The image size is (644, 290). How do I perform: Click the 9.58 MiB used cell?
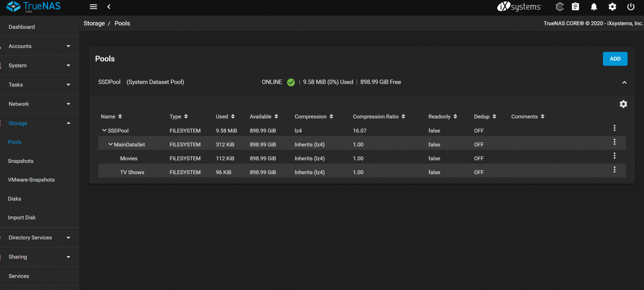click(x=226, y=131)
